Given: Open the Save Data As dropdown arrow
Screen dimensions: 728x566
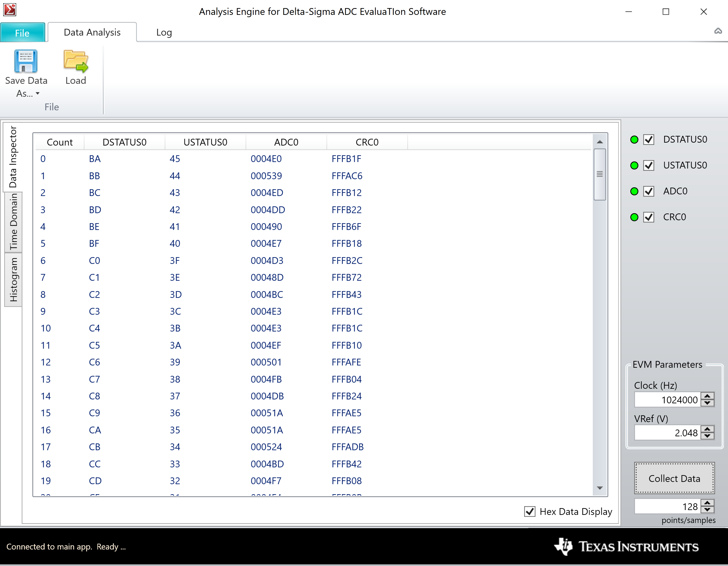Looking at the screenshot, I should point(38,93).
